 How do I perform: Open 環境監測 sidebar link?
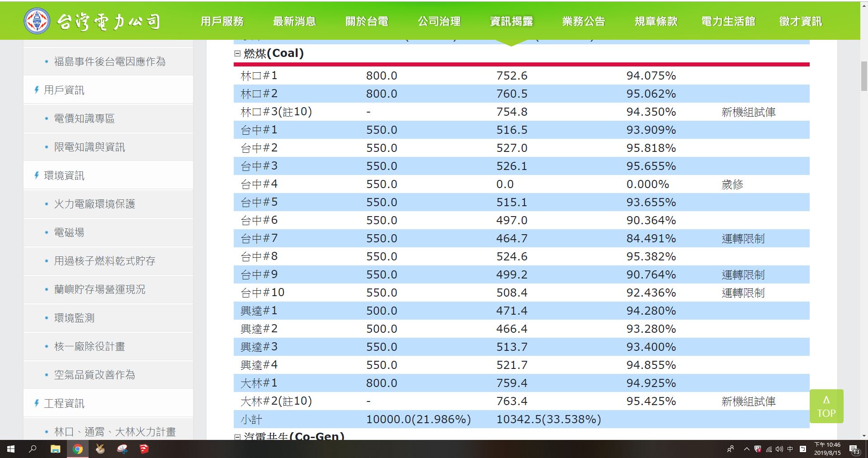(x=74, y=318)
